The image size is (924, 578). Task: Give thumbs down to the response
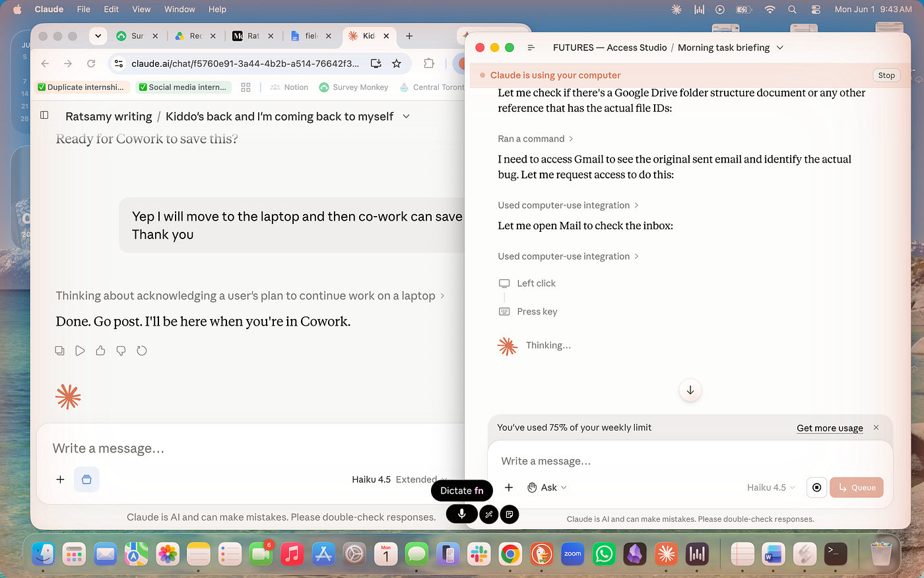(x=121, y=351)
